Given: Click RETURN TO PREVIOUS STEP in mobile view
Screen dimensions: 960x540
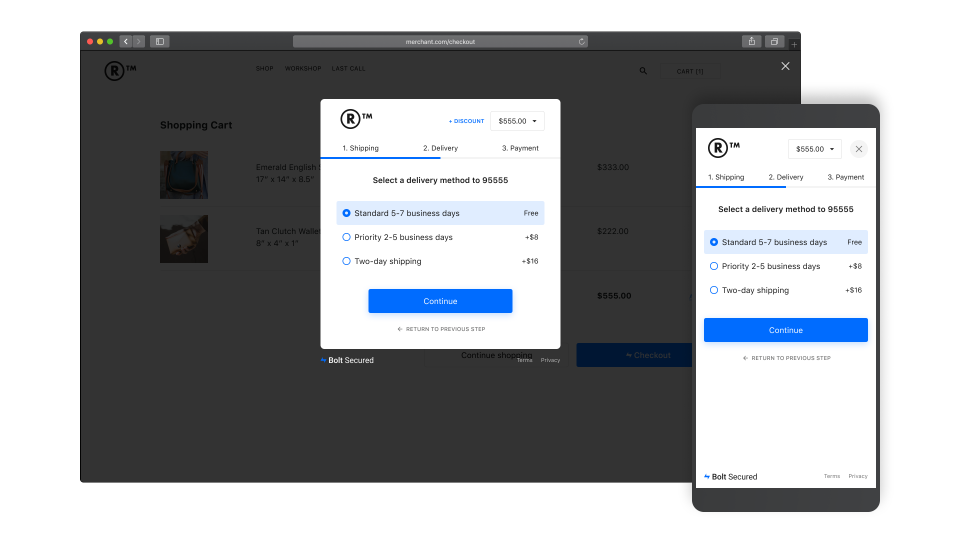Looking at the screenshot, I should (787, 358).
